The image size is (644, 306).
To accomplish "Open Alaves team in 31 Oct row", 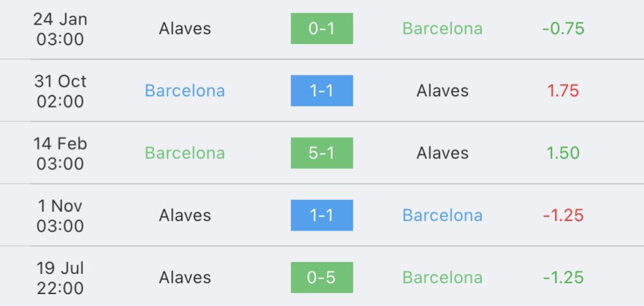I will tap(442, 90).
